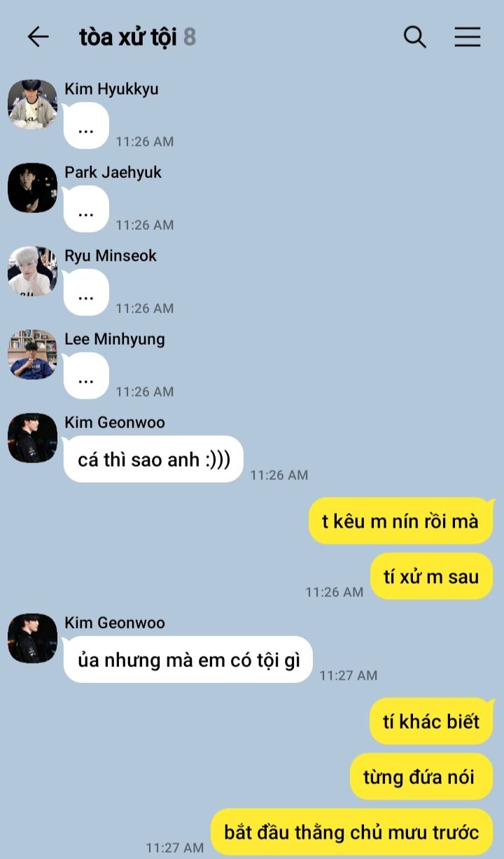
Task: Select the chat title 'tòa xử tội'
Action: pyautogui.click(x=127, y=36)
